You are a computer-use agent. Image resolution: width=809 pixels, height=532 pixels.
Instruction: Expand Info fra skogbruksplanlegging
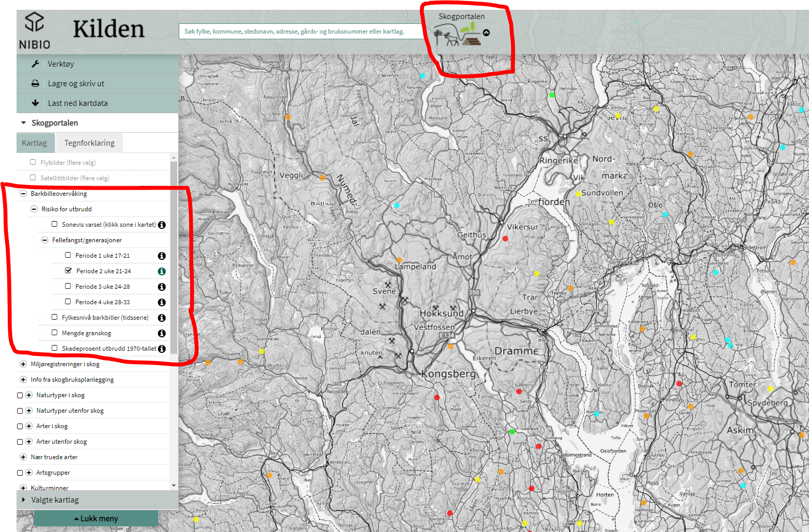pyautogui.click(x=23, y=380)
